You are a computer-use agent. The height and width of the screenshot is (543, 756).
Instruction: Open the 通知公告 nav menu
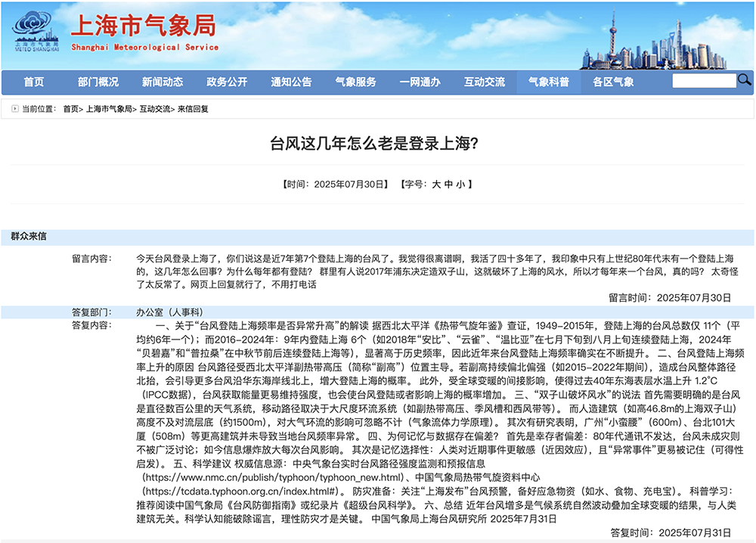291,82
